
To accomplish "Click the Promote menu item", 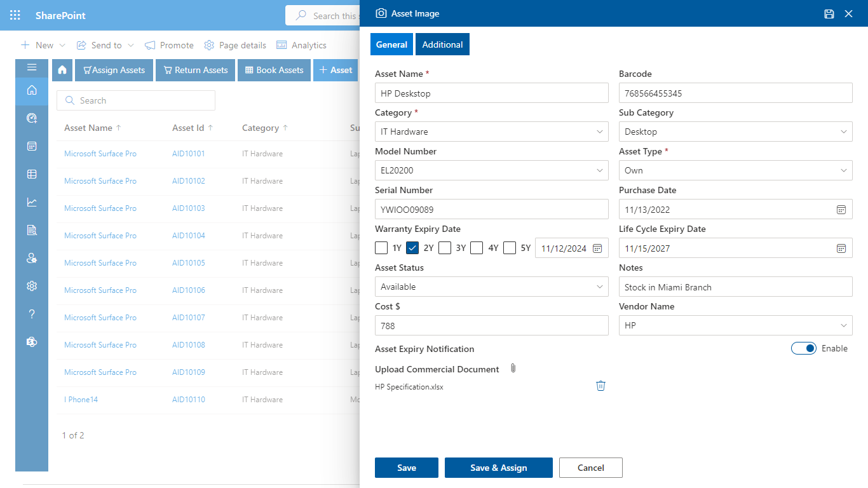I will click(x=169, y=45).
